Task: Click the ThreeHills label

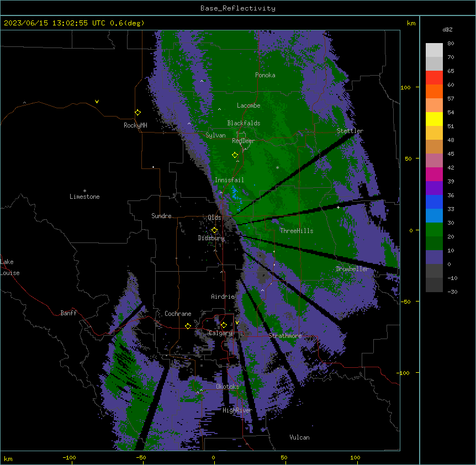Action: tap(297, 231)
